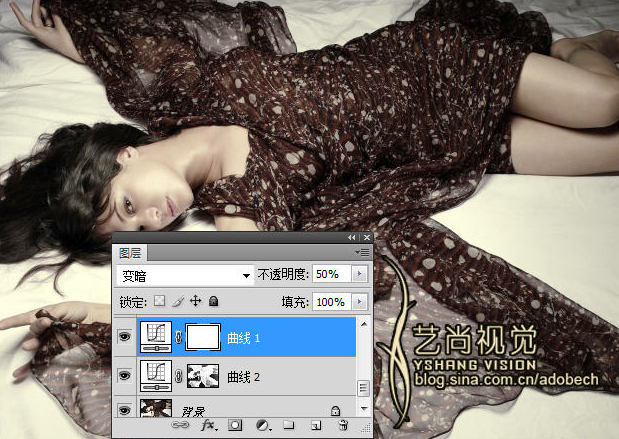Click layers list scroll up arrow

[364, 324]
